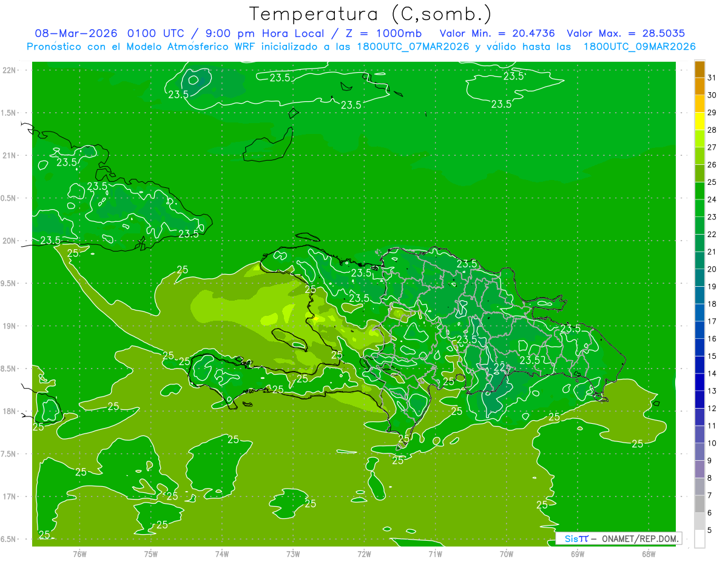The image size is (728, 562).
Task: Pick the white swatch below 5
Action: coord(699,539)
